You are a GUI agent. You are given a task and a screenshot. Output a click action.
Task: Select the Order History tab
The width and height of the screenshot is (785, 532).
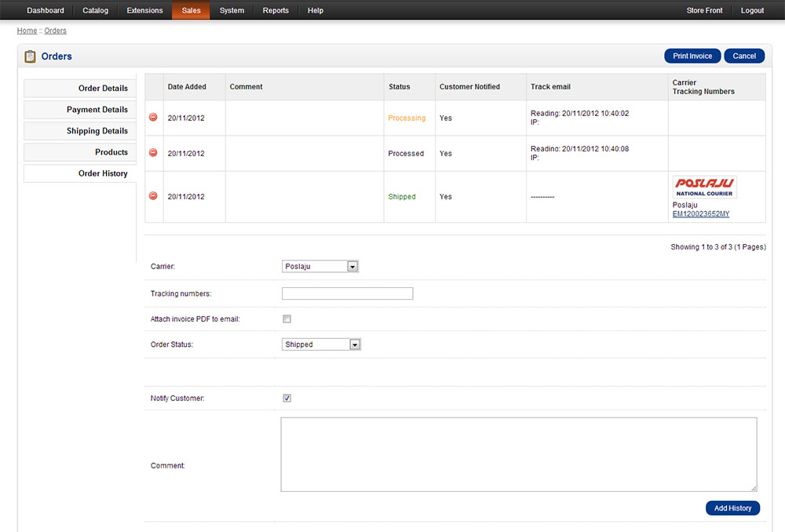tap(80, 173)
